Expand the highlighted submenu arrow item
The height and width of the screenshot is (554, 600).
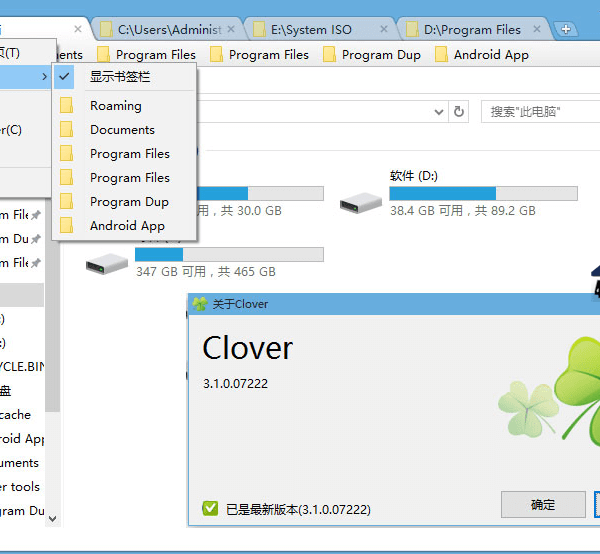click(25, 76)
